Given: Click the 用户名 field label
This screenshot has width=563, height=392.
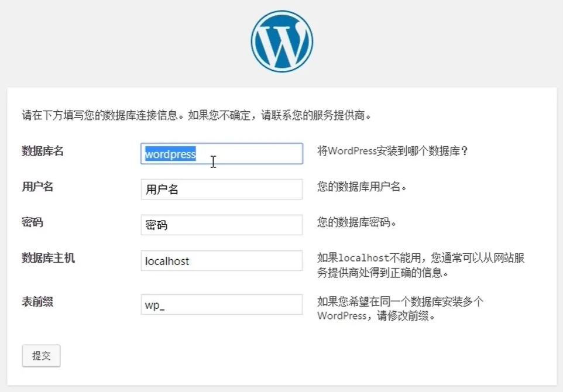Looking at the screenshot, I should (x=37, y=187).
